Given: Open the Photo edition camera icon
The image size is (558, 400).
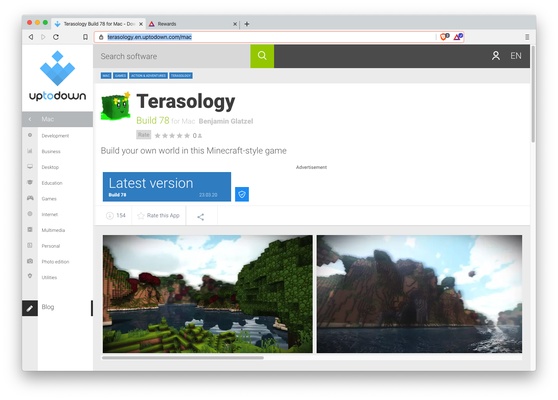Looking at the screenshot, I should [30, 261].
